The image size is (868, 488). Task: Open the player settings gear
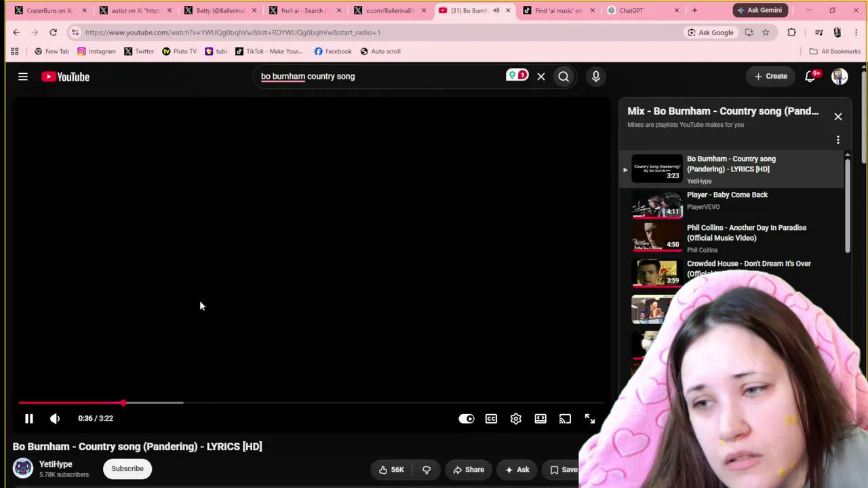pos(516,419)
